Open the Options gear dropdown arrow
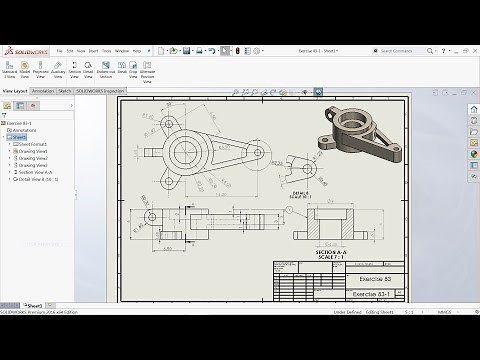The height and width of the screenshot is (360, 480). [263, 51]
